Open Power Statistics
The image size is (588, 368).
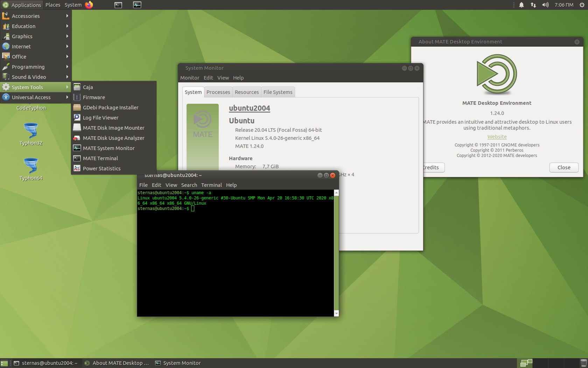[114, 168]
